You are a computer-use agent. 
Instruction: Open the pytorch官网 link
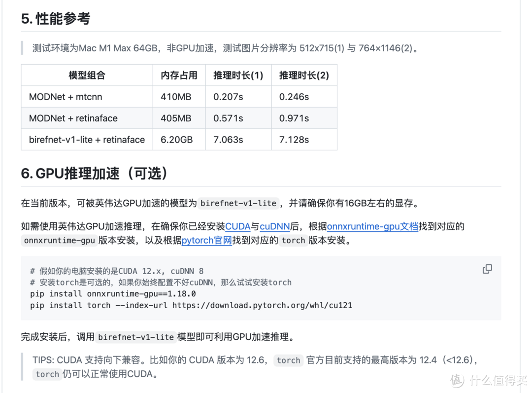click(206, 240)
